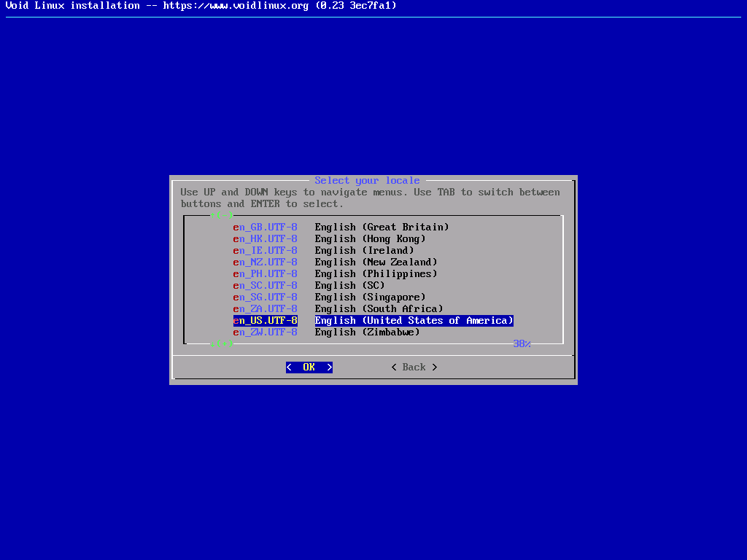The width and height of the screenshot is (747, 560).
Task: Click the scroll-down (+) indicator below the list
Action: click(x=222, y=343)
